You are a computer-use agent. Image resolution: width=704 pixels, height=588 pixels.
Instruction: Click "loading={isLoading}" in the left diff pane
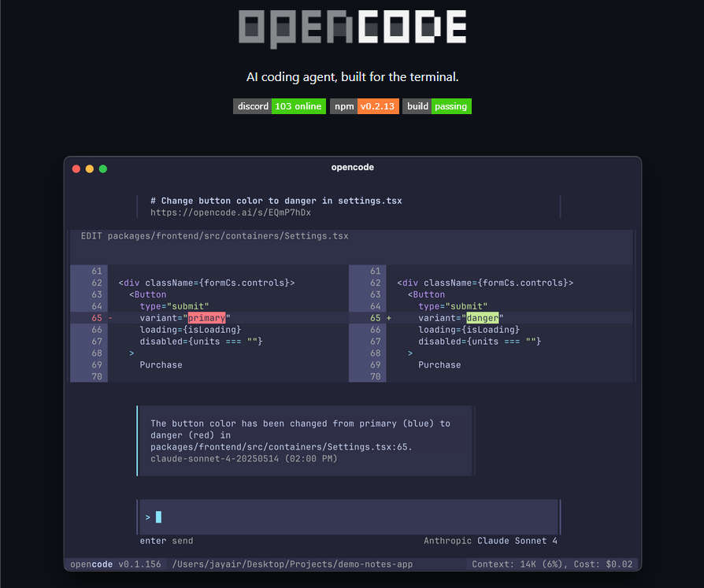click(x=191, y=330)
